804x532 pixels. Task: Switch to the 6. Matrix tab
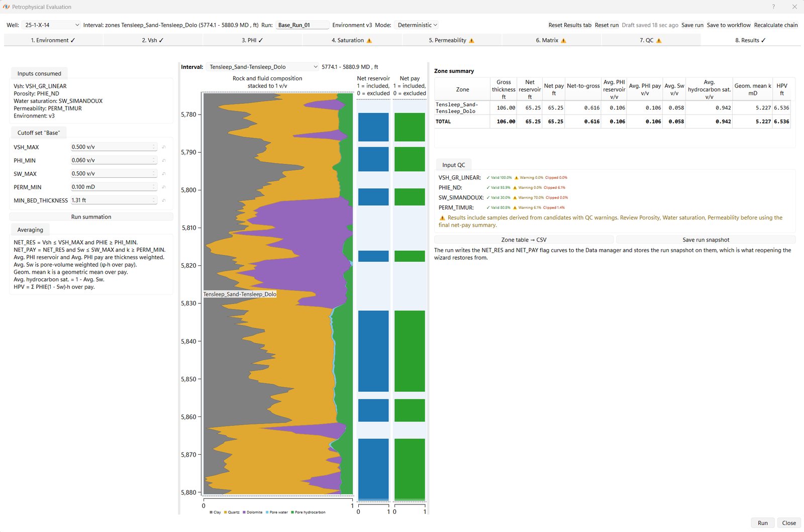pyautogui.click(x=551, y=40)
